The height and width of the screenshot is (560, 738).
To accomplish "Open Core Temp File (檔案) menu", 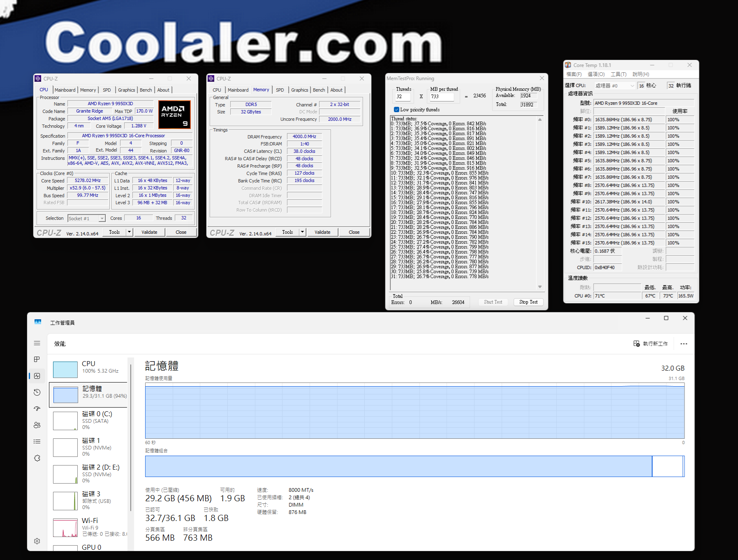I will pyautogui.click(x=574, y=74).
